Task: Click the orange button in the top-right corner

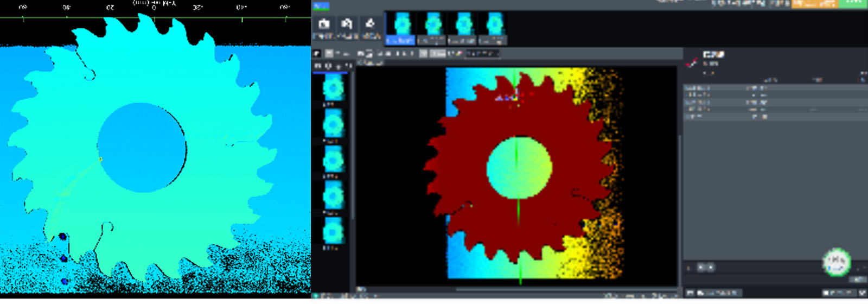Action: (814, 4)
